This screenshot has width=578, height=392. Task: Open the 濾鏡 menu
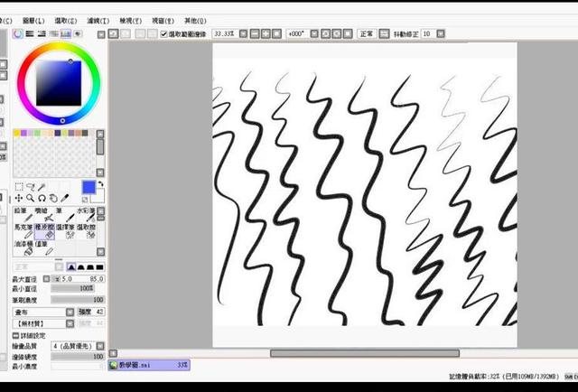(x=99, y=20)
